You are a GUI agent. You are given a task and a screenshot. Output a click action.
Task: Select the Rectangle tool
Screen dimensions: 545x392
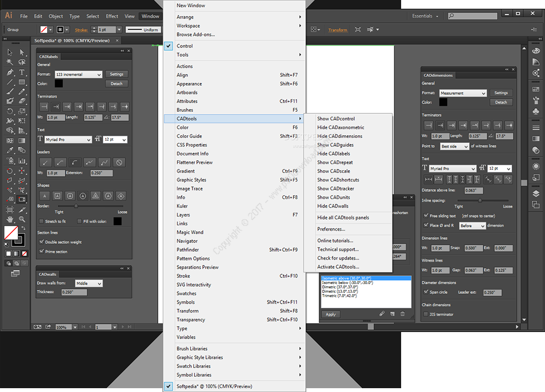(22, 82)
